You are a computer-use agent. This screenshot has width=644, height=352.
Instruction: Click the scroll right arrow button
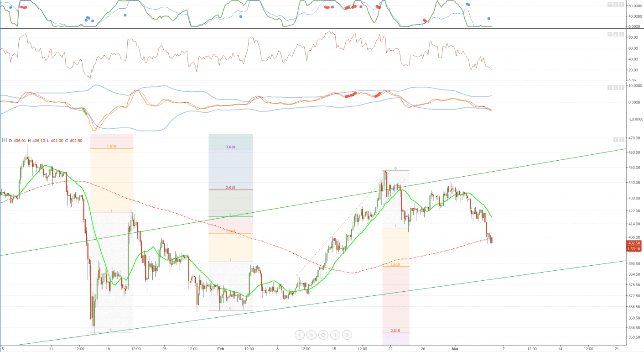pyautogui.click(x=347, y=335)
